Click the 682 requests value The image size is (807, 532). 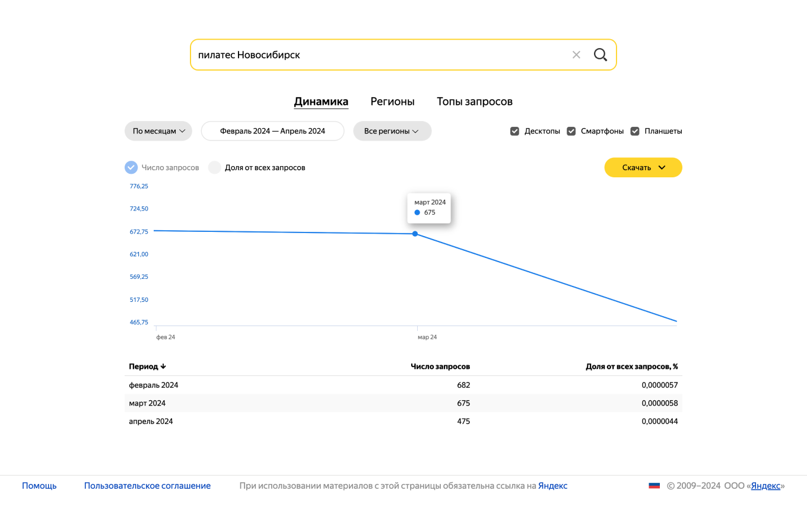click(x=463, y=385)
